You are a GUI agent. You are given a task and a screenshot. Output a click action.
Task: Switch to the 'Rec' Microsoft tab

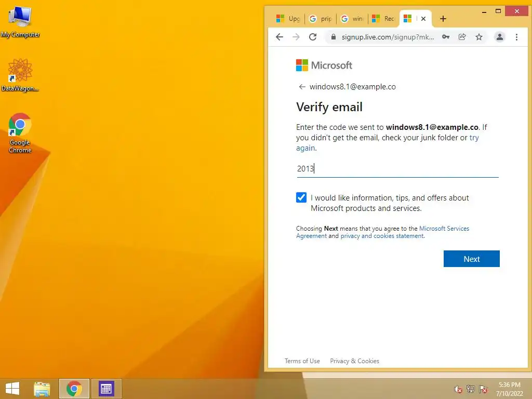[x=384, y=19]
